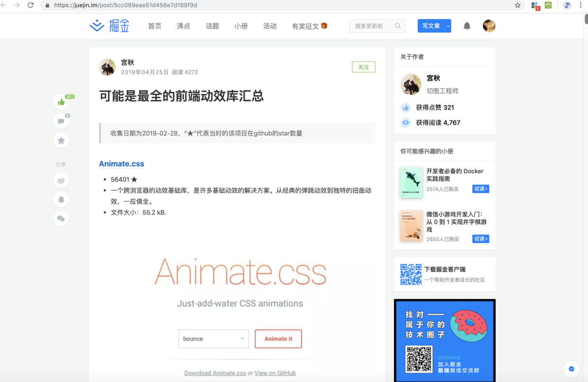Click the Juejin logo icon
The width and height of the screenshot is (588, 382).
97,26
